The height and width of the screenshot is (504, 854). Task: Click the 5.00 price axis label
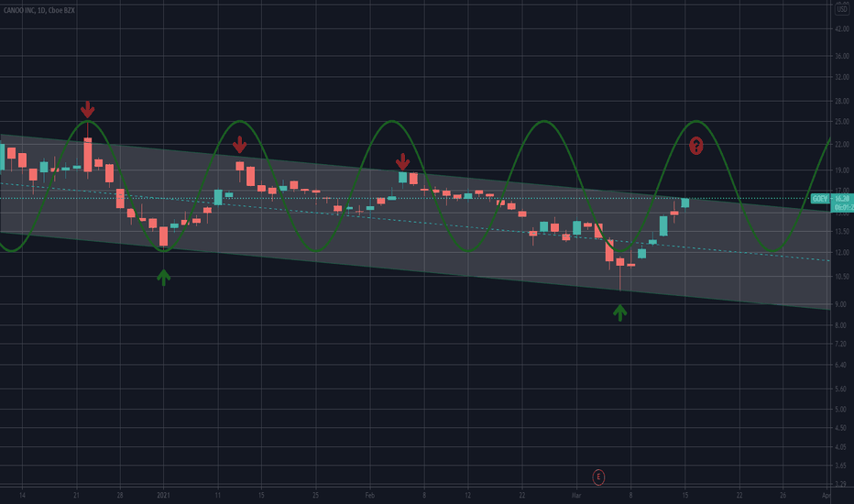coord(842,410)
